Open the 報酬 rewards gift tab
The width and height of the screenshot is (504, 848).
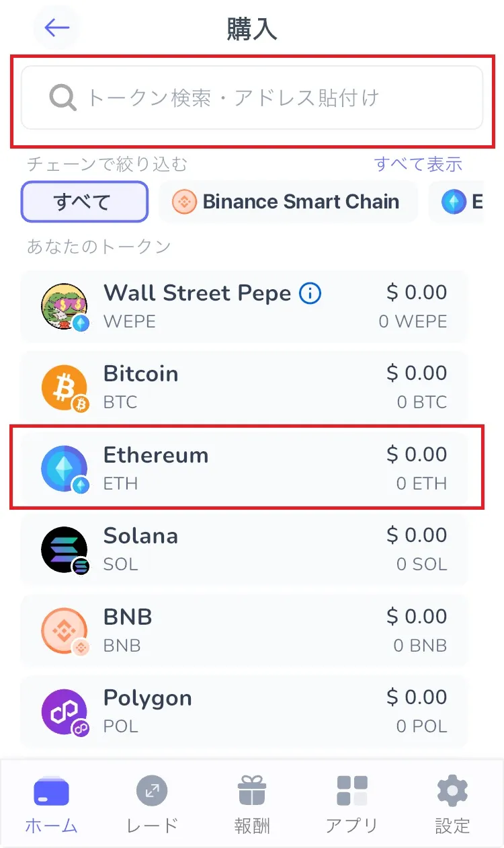click(x=252, y=804)
